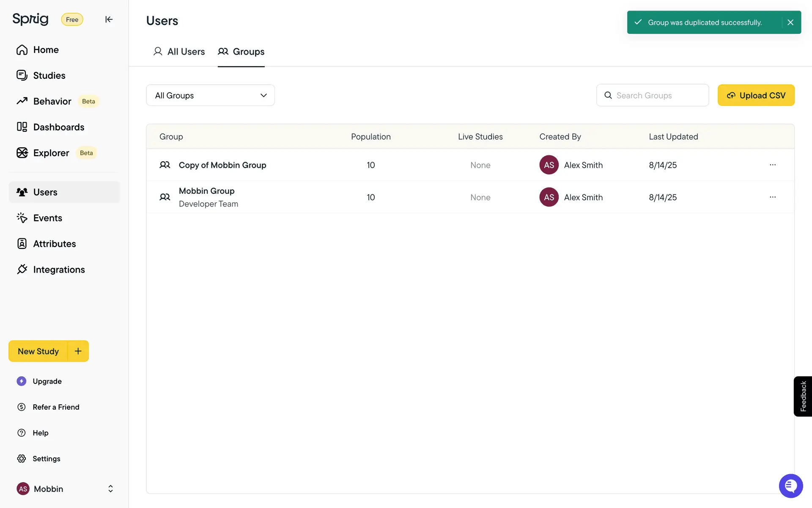Open chat support bubble

[790, 486]
